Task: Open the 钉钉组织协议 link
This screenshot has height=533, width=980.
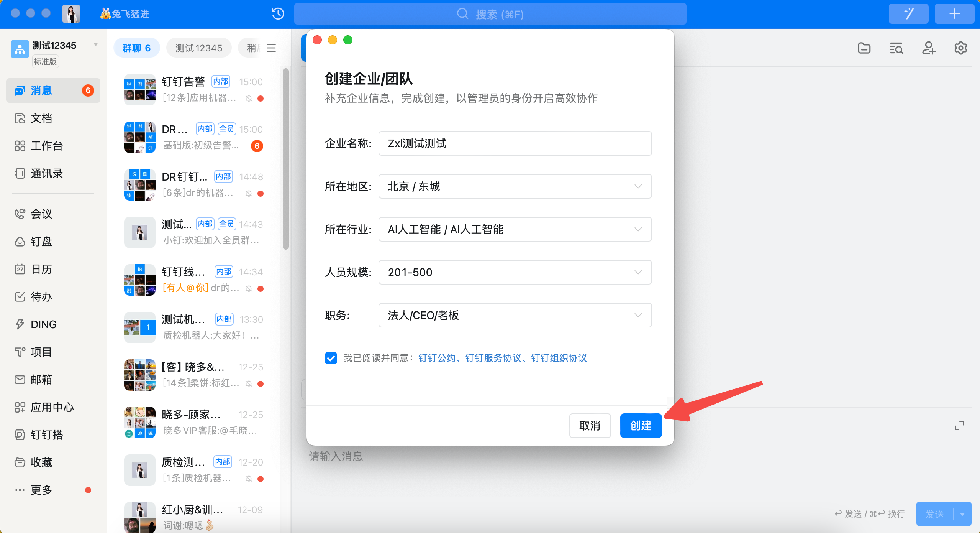Action: click(x=559, y=358)
